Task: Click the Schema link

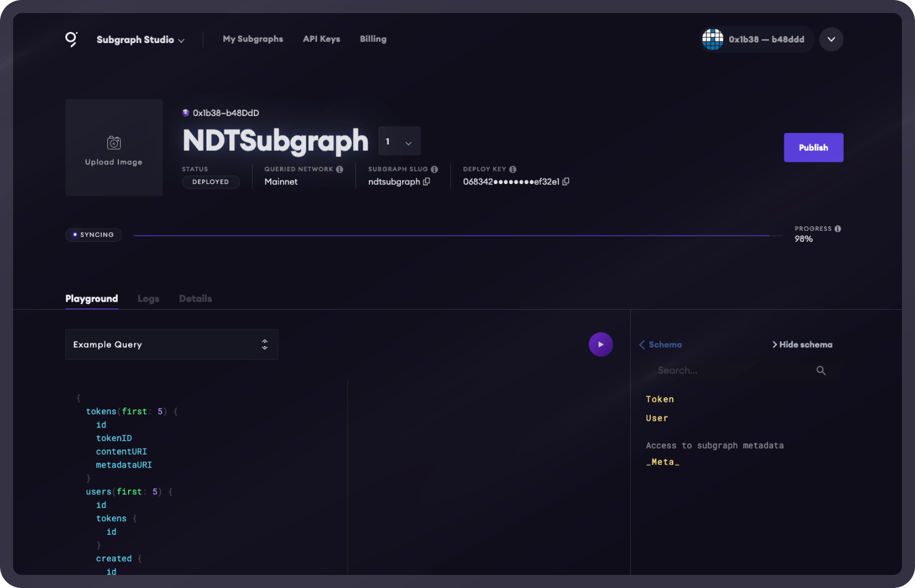Action: click(x=665, y=345)
